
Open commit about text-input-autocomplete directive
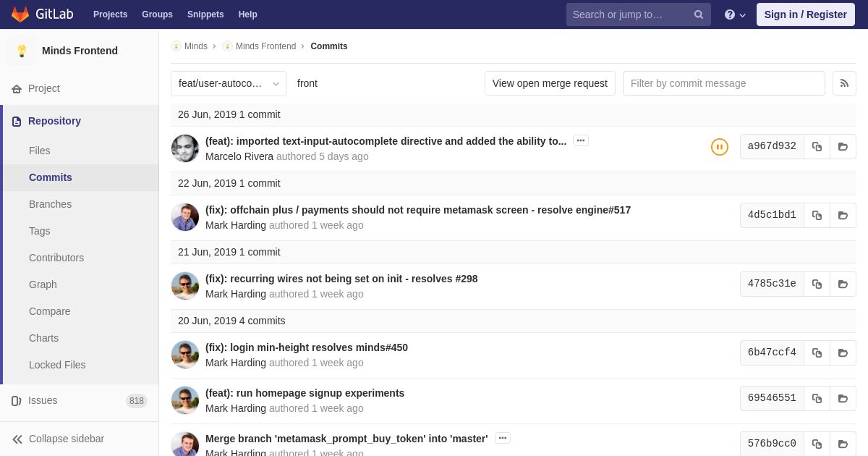[x=386, y=141]
